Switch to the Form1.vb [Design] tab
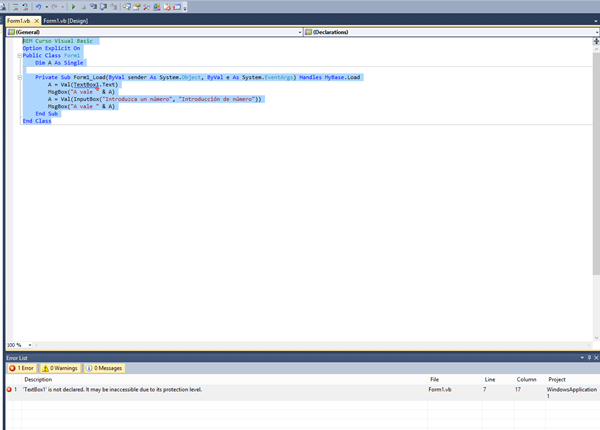This screenshot has width=600, height=430. pos(66,21)
